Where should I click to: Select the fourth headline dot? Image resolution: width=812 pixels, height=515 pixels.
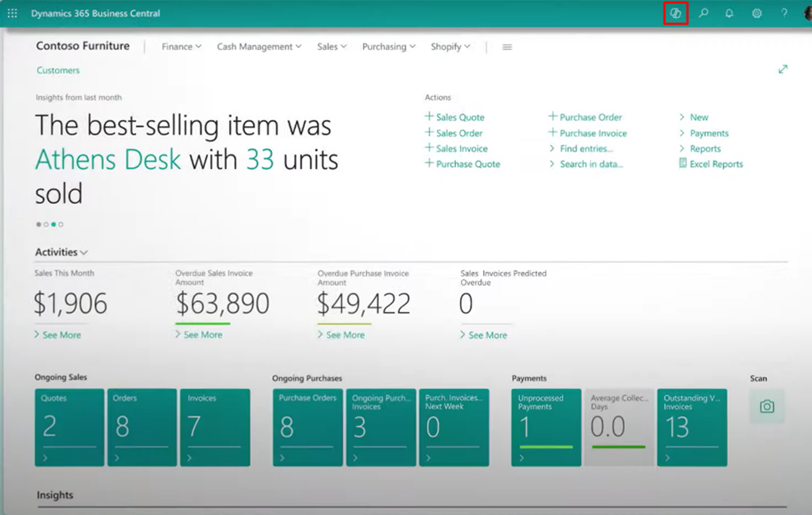click(x=61, y=224)
